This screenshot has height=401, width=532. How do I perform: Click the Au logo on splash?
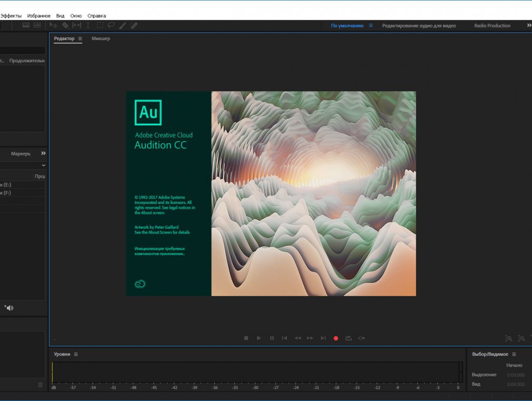(x=148, y=112)
